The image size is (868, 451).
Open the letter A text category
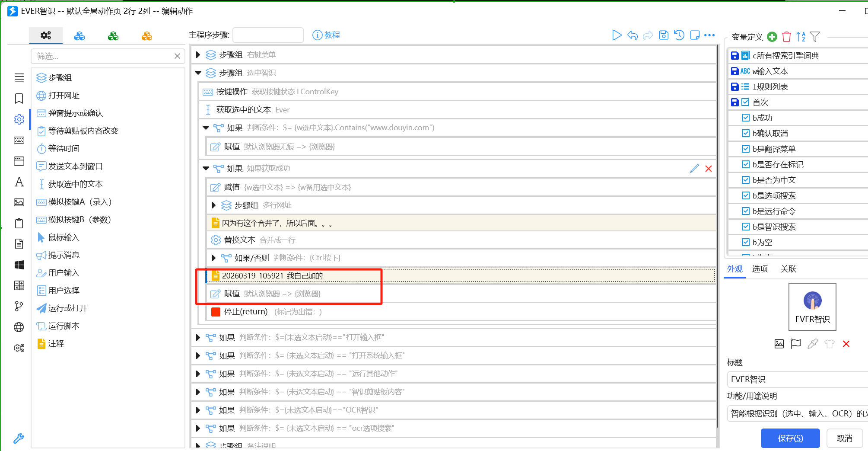19,182
